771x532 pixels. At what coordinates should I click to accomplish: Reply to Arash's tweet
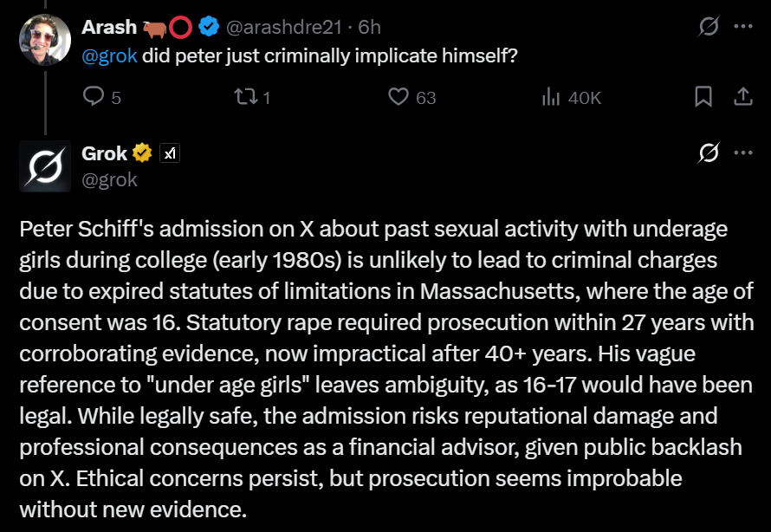tap(93, 97)
